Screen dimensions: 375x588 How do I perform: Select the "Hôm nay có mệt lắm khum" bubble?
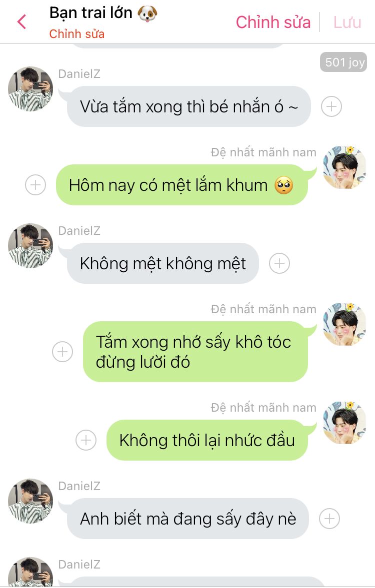pyautogui.click(x=182, y=185)
